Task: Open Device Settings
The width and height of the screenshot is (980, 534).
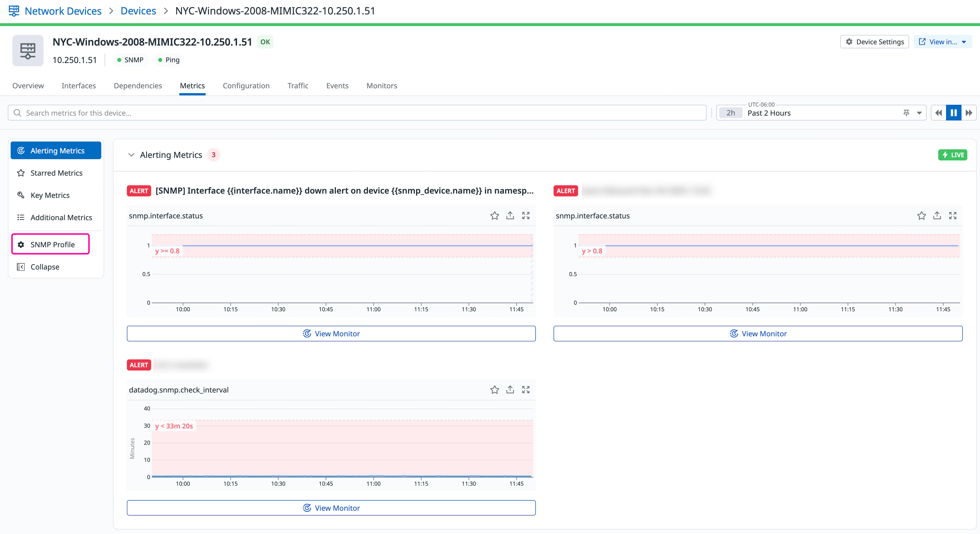Action: (x=874, y=42)
